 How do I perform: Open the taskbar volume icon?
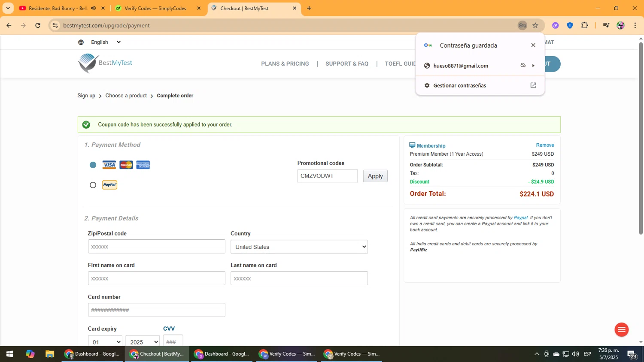[x=575, y=354]
